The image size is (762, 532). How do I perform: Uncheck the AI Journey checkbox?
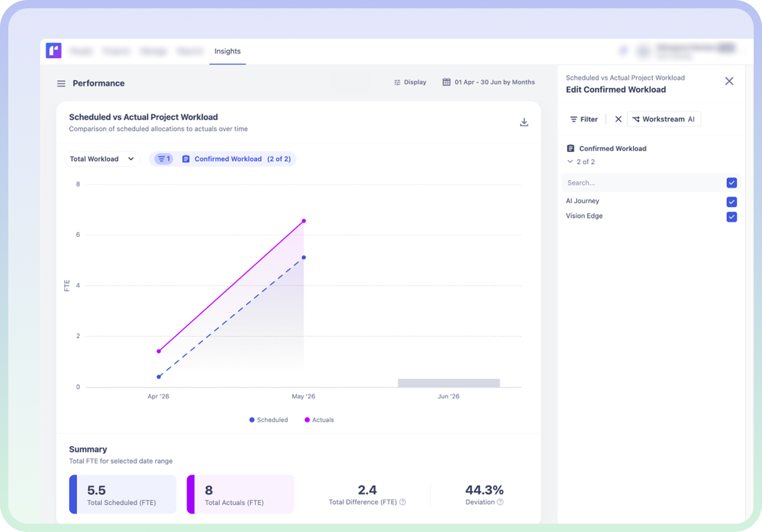(x=732, y=202)
